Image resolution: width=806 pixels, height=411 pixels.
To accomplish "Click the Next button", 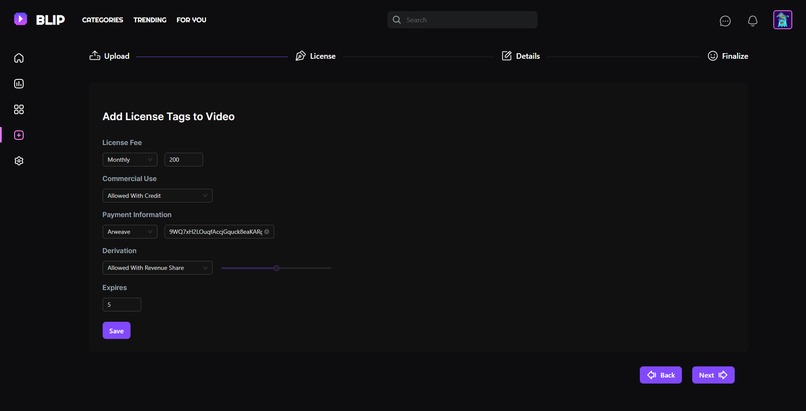I will pyautogui.click(x=713, y=375).
